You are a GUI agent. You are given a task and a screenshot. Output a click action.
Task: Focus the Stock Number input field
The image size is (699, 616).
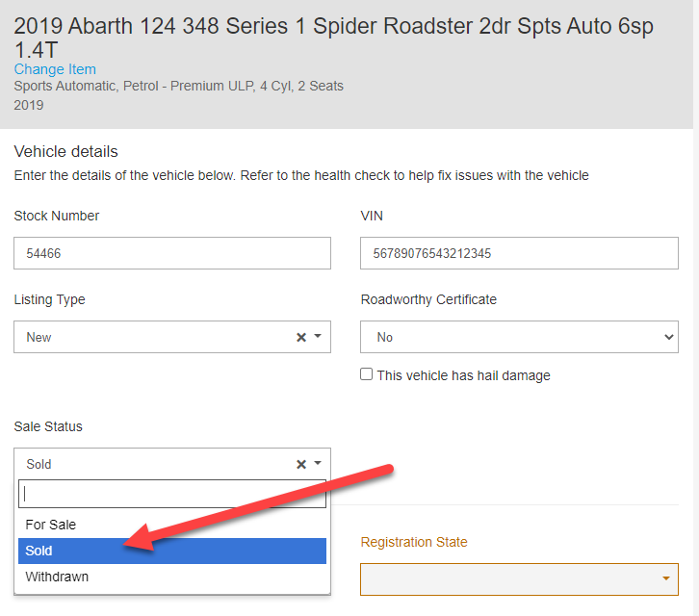click(x=172, y=254)
